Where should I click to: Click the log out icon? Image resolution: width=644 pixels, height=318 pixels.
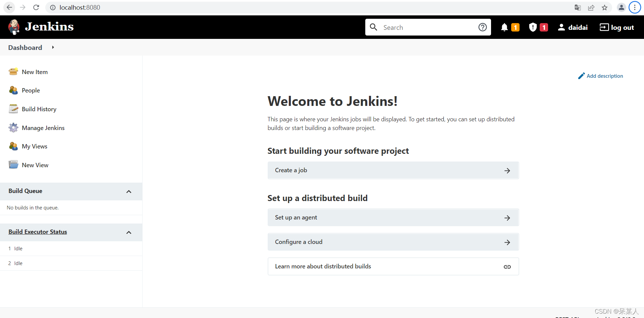click(x=604, y=27)
